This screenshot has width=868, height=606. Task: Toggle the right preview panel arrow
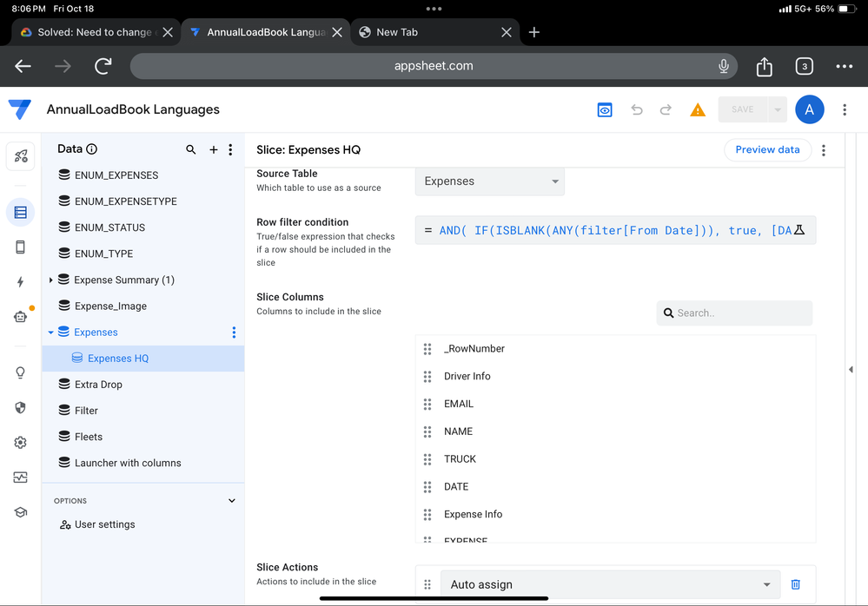851,369
